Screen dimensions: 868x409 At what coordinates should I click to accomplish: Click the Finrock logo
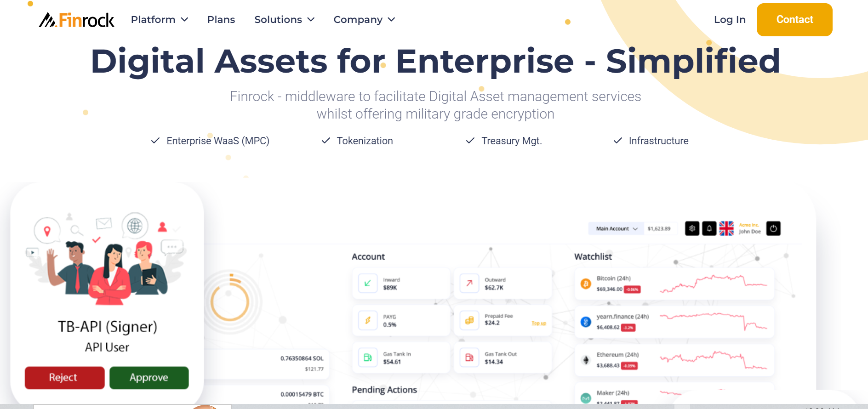tap(76, 20)
